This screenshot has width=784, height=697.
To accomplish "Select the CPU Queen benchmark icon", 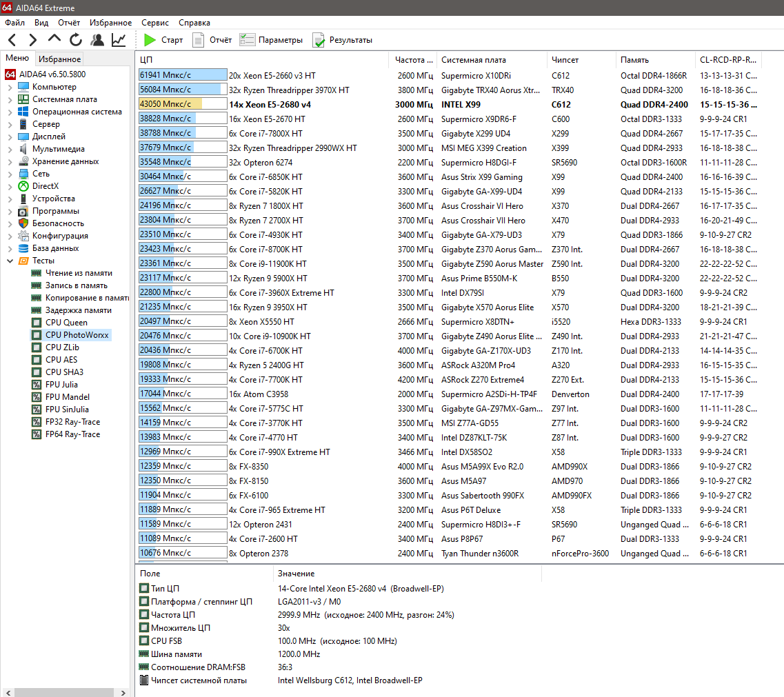I will point(37,323).
